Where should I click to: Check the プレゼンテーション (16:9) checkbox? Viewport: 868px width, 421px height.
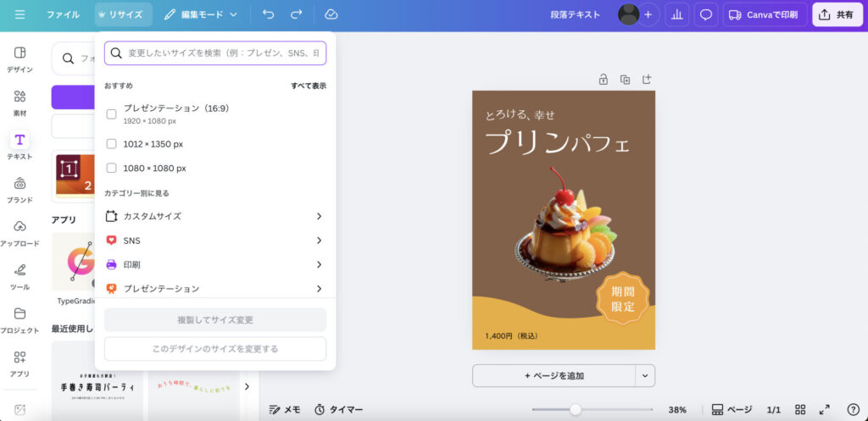point(111,114)
